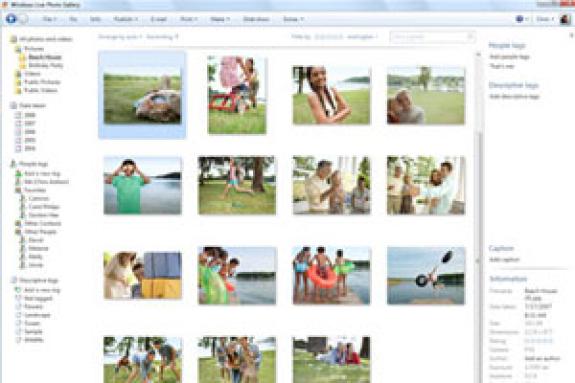Open the File menu
This screenshot has height=383, width=575.
(50, 19)
